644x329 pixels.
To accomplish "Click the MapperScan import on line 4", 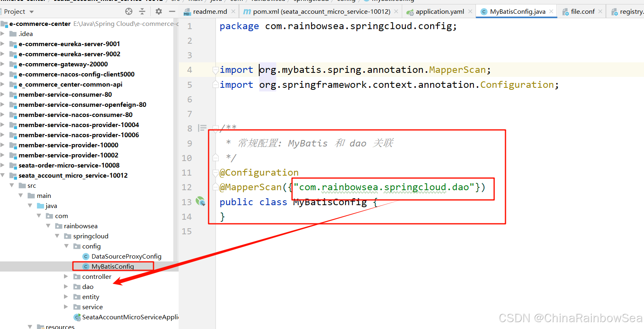I will coord(457,70).
